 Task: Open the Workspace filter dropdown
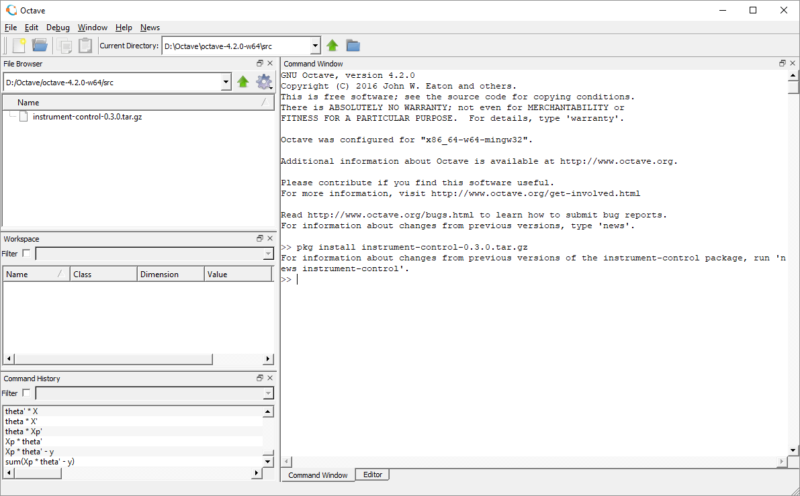(268, 254)
